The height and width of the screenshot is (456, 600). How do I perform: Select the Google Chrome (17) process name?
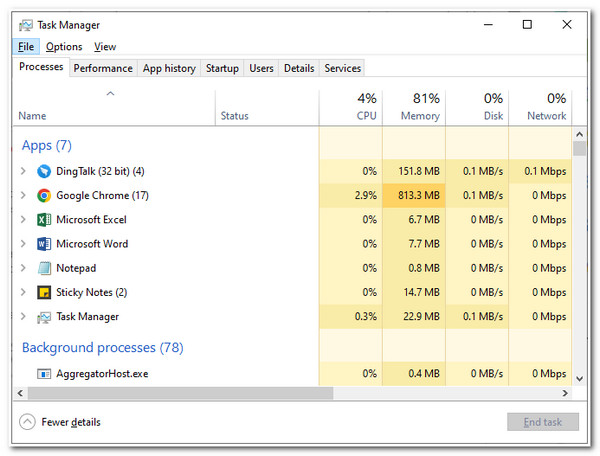click(x=103, y=195)
